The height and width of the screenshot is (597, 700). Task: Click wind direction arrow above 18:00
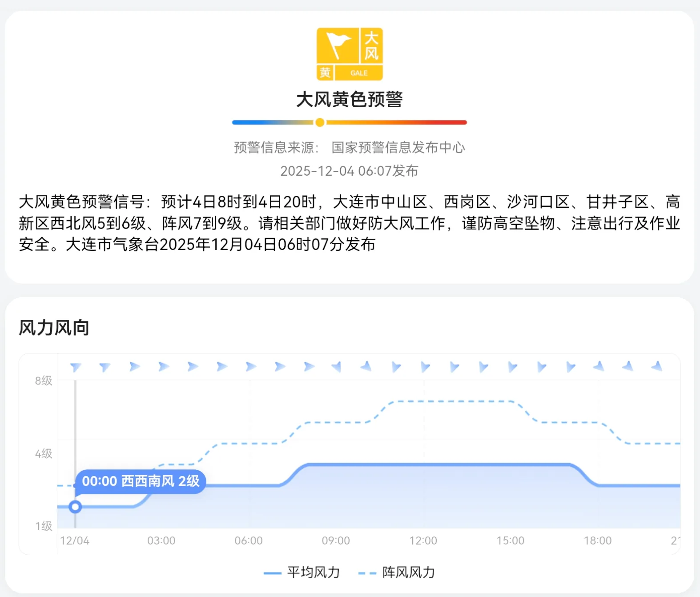point(599,366)
